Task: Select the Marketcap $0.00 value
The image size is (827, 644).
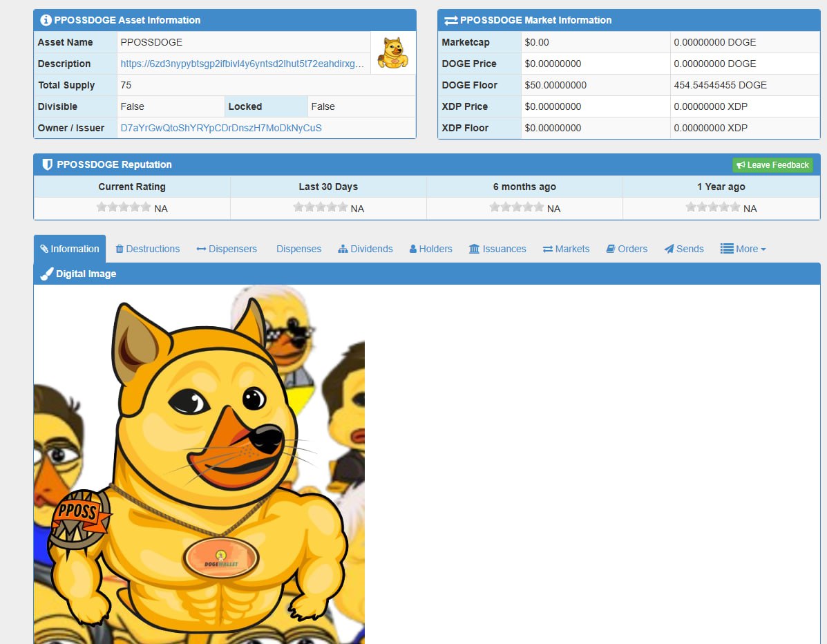Action: (536, 42)
